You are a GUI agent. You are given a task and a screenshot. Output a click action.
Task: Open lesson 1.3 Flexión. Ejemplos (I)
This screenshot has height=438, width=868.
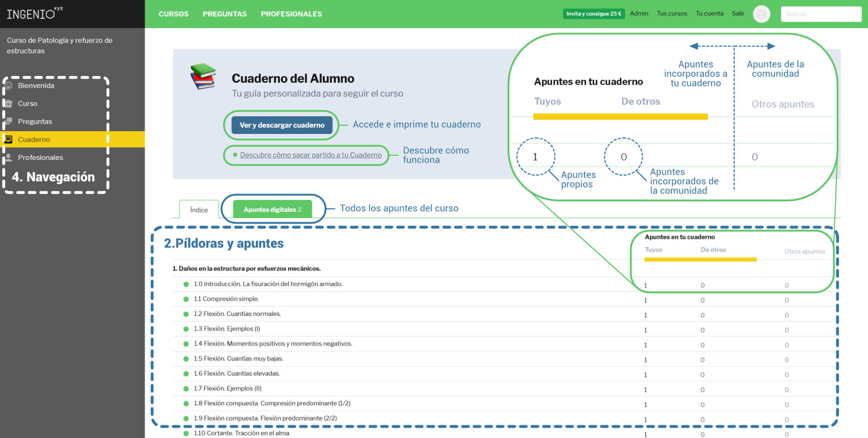pyautogui.click(x=227, y=329)
